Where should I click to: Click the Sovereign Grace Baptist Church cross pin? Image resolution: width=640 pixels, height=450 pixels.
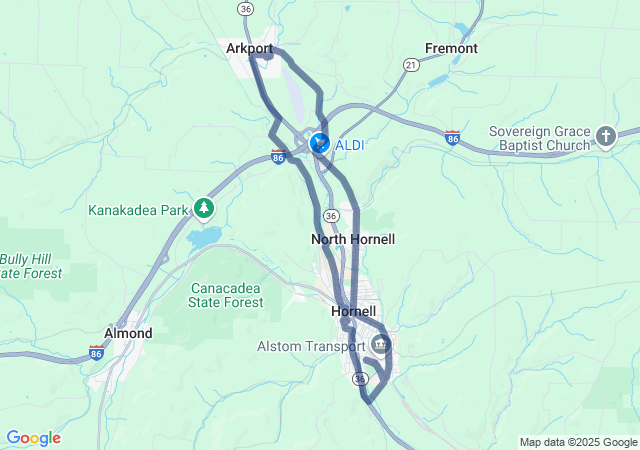pyautogui.click(x=606, y=137)
